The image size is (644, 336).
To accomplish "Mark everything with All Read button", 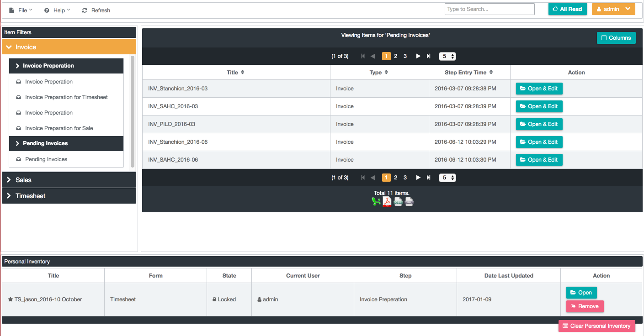I will [x=568, y=9].
